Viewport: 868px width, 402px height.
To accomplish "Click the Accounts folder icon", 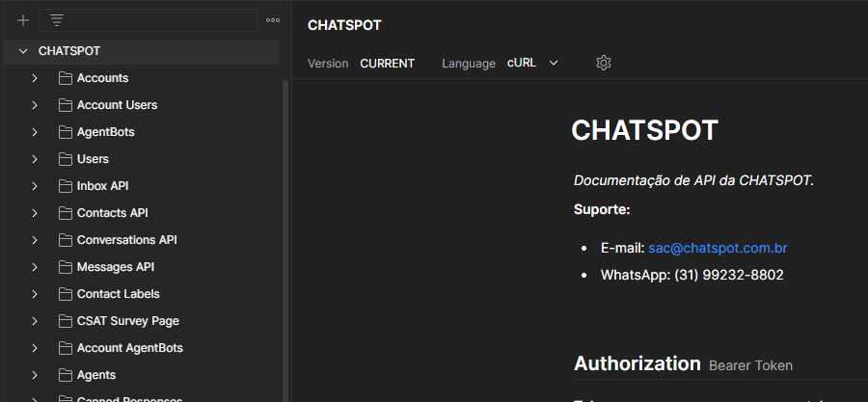I will 66,78.
